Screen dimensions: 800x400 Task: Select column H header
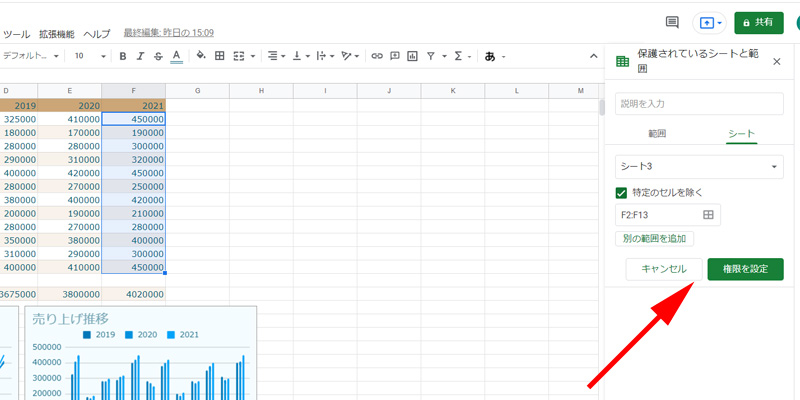261,91
